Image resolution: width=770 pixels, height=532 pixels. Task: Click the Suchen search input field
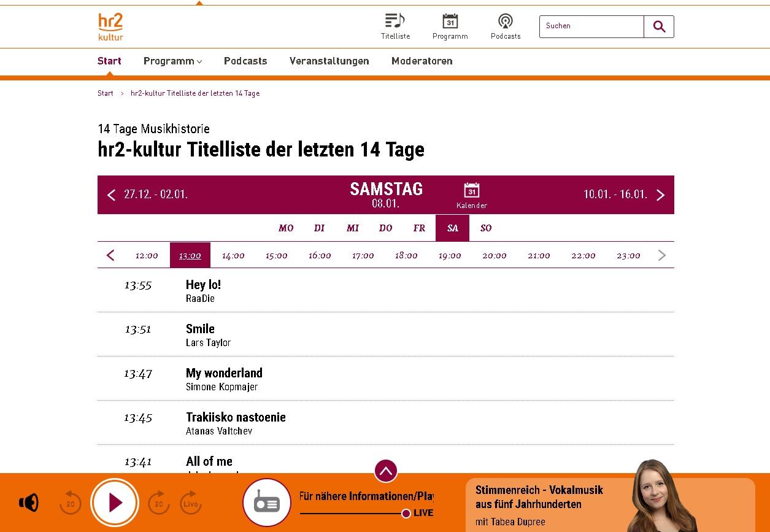pyautogui.click(x=591, y=26)
